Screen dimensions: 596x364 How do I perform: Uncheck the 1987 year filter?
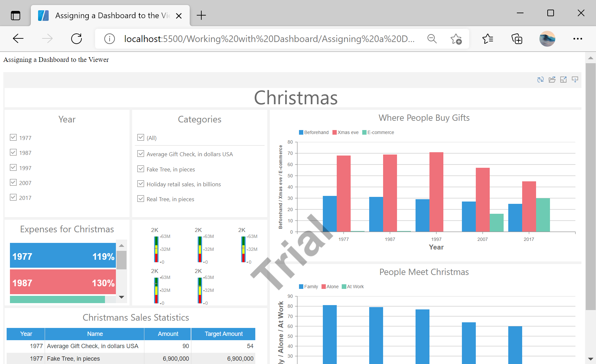tap(13, 152)
